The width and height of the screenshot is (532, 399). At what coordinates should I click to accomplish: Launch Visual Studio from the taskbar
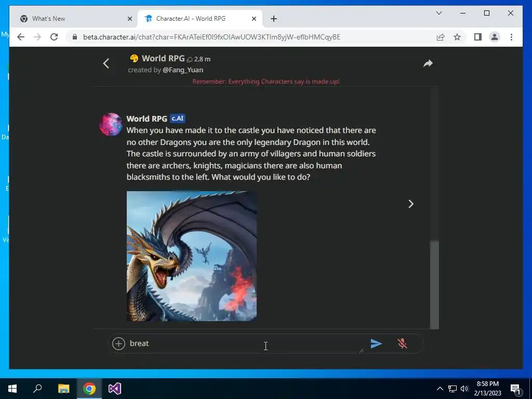[x=115, y=389]
